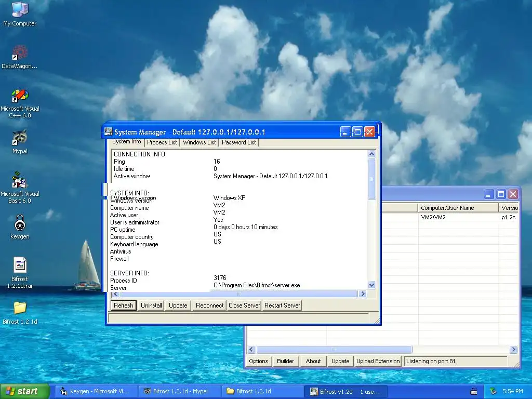Click the System Manager title bar icon
The width and height of the screenshot is (532, 399).
coord(109,131)
